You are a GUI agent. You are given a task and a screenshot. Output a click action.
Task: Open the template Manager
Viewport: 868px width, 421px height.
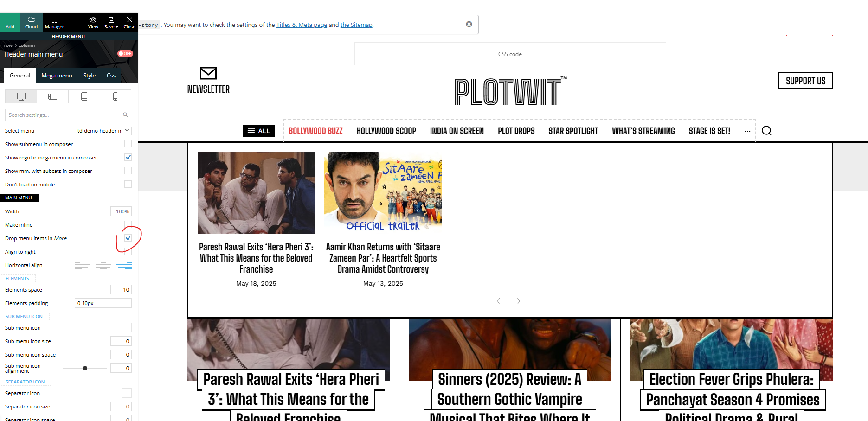pyautogui.click(x=54, y=22)
